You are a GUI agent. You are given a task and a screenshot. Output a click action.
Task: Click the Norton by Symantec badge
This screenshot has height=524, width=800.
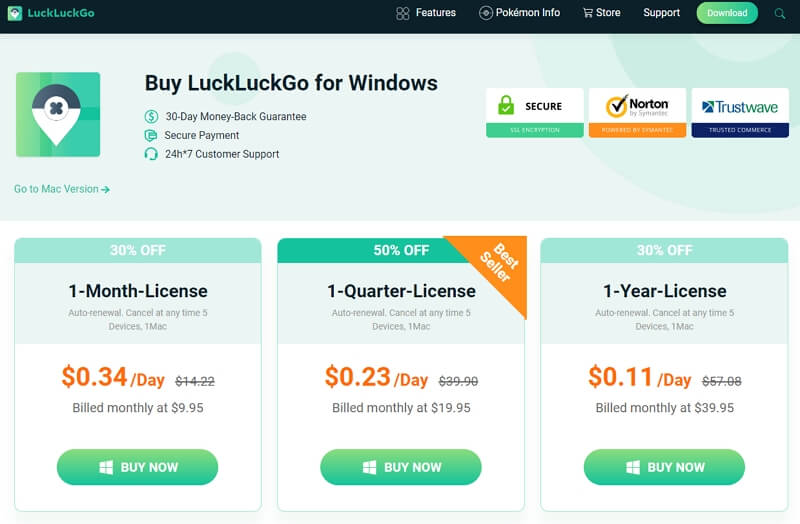coord(637,113)
